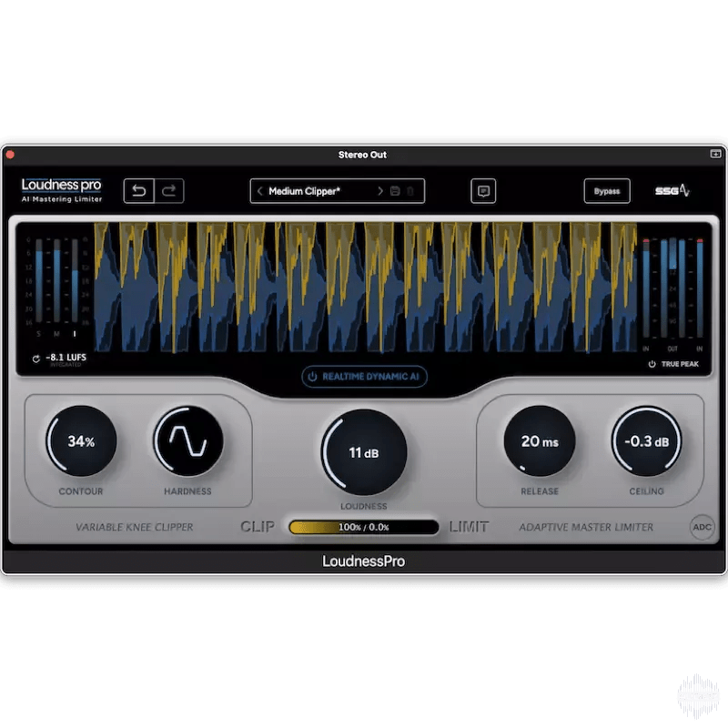
Task: Save the preset using the floppy disk icon
Action: point(395,191)
